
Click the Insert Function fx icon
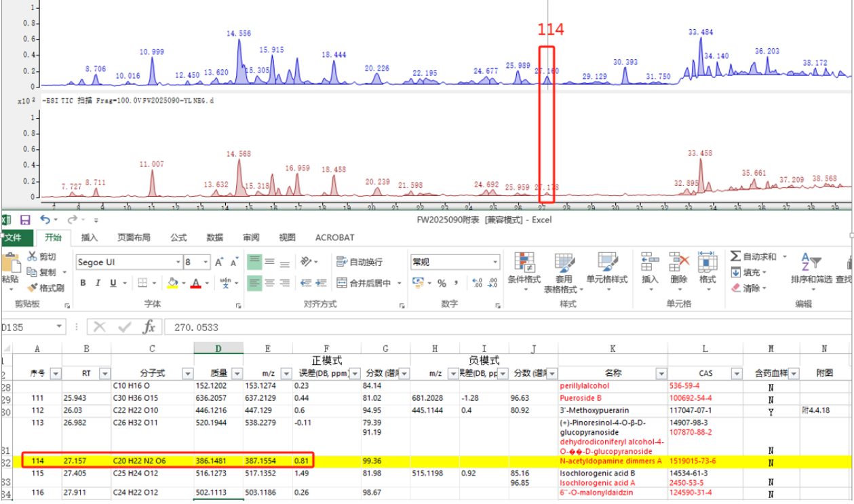point(149,328)
